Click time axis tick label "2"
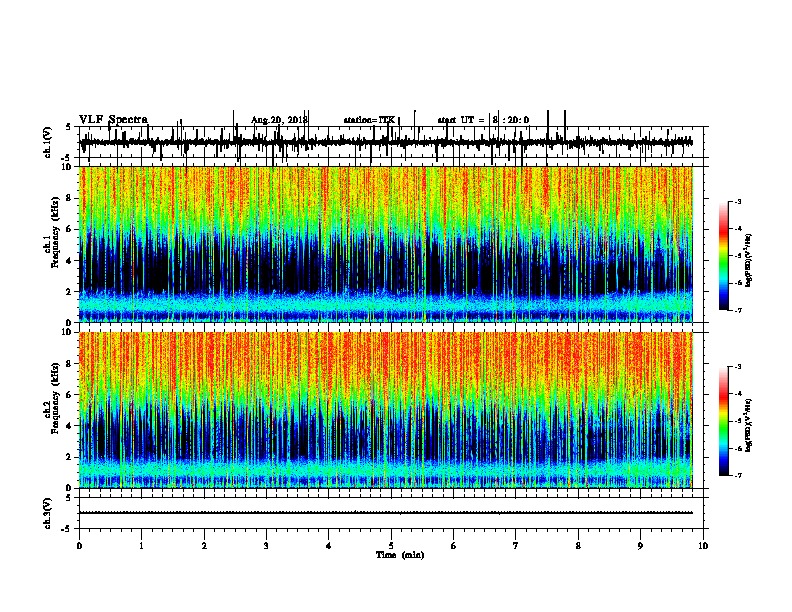792x612 pixels. (x=204, y=546)
